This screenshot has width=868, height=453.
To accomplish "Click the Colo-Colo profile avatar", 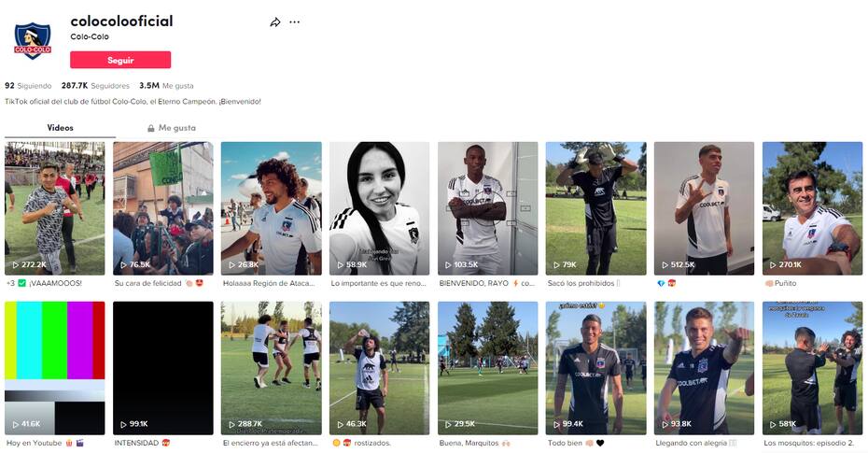I will point(32,40).
